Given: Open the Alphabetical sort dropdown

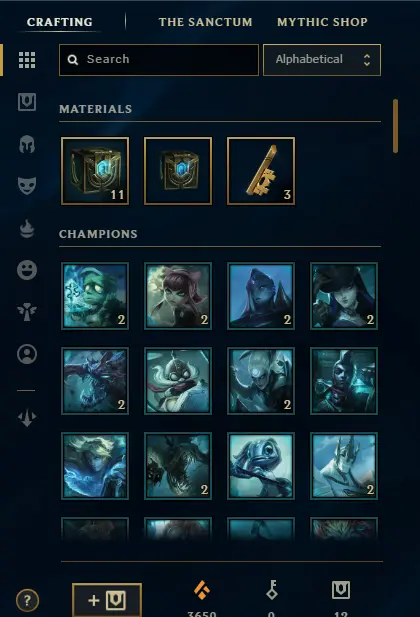Looking at the screenshot, I should (322, 60).
